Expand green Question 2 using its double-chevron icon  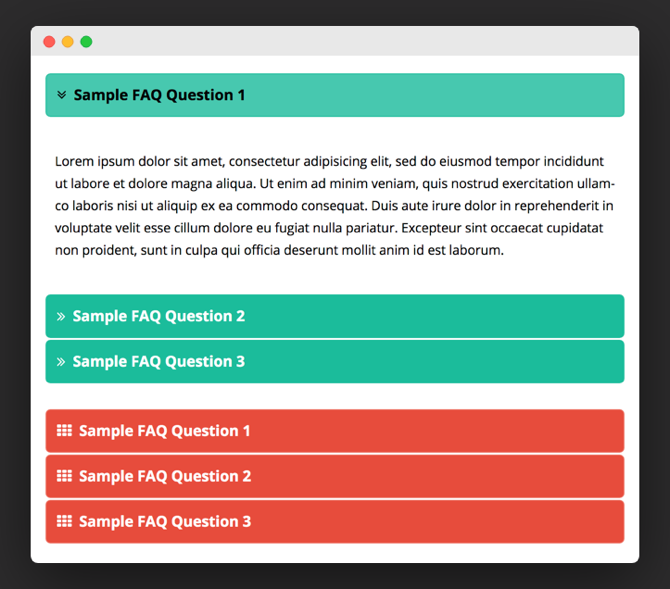coord(61,316)
